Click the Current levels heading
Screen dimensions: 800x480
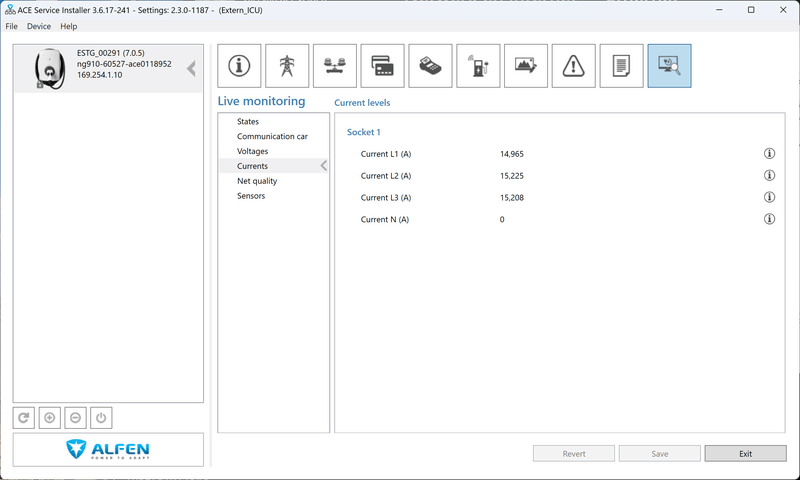coord(362,103)
